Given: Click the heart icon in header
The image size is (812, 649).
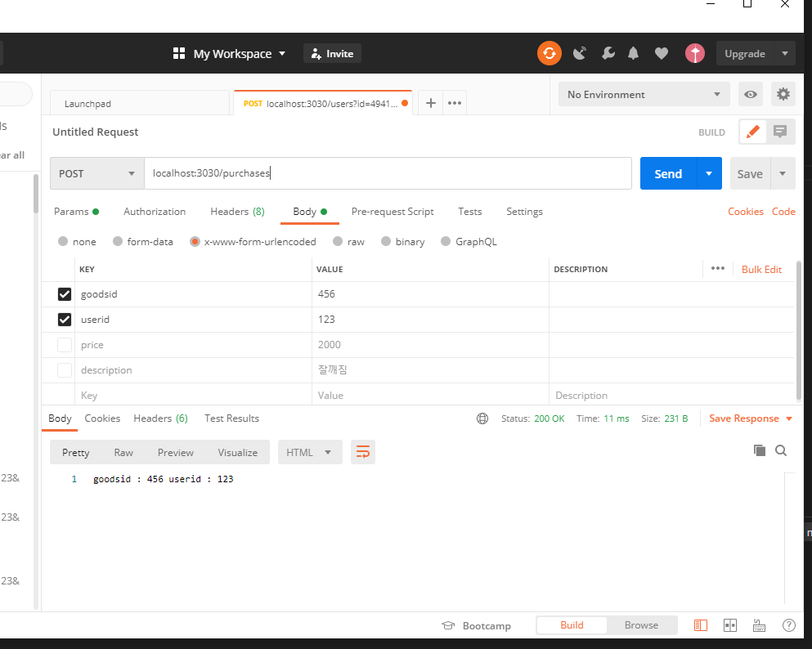Looking at the screenshot, I should (x=662, y=53).
